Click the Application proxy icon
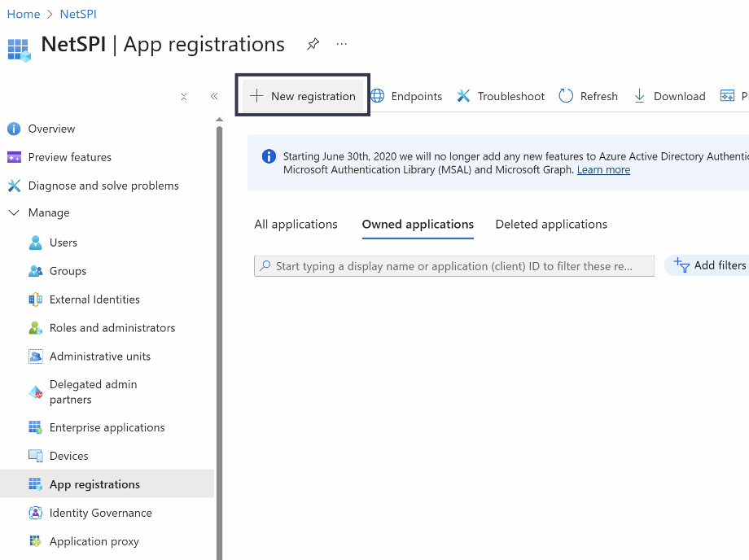749x560 pixels. pos(35,541)
